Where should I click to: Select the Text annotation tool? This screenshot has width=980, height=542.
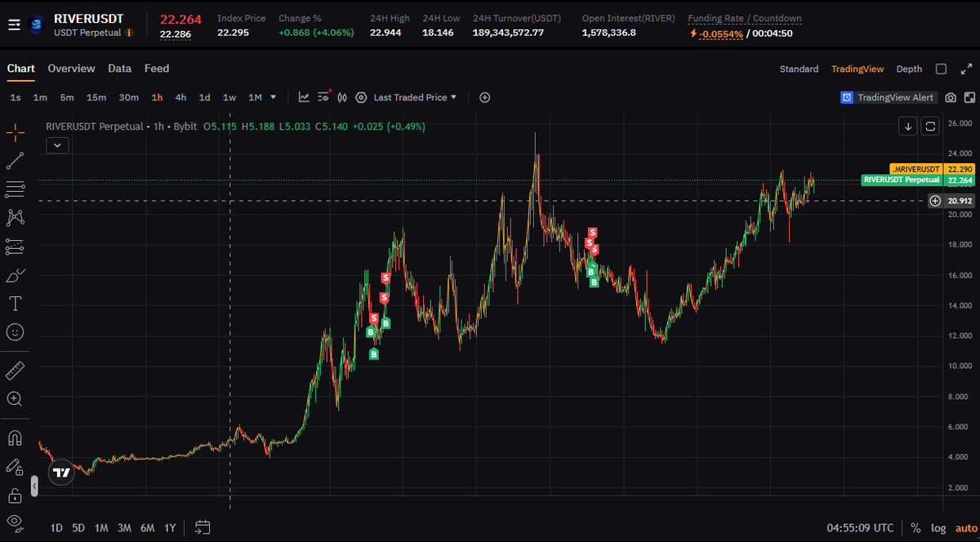[15, 304]
